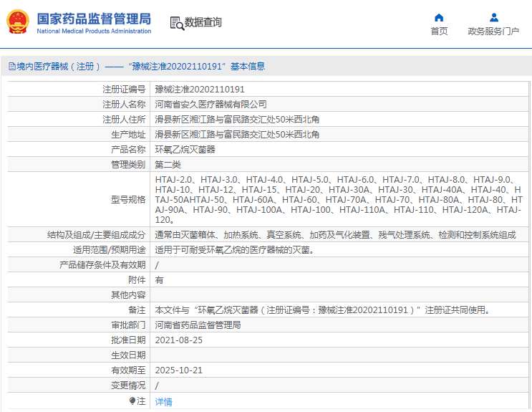Viewport: 532px width, 412px height.
Task: Click the 注册人名称 row label
Action: (124, 105)
